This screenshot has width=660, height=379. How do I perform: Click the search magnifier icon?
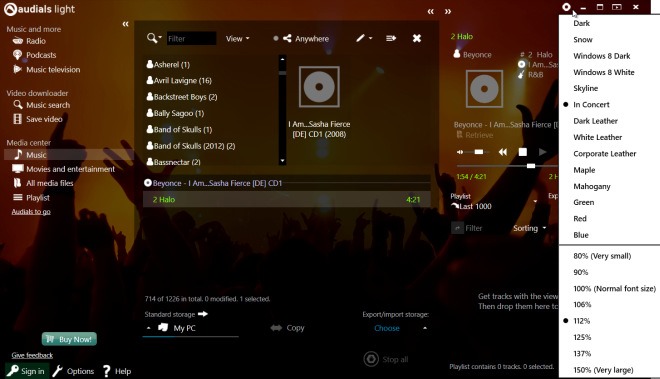(152, 38)
